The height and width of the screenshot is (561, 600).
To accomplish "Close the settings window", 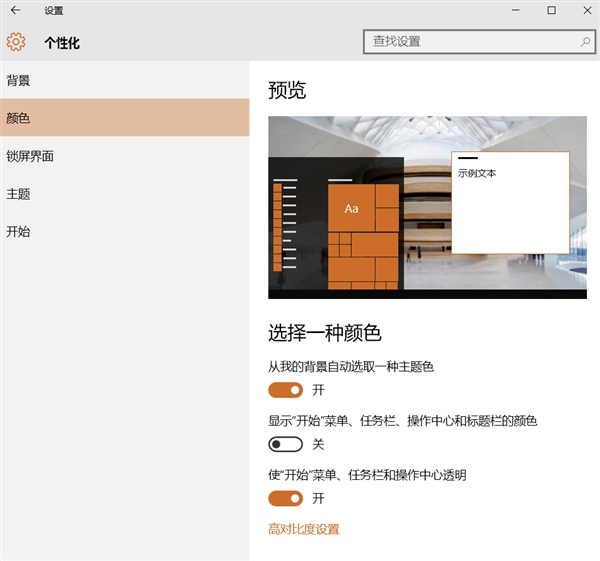I will [587, 10].
